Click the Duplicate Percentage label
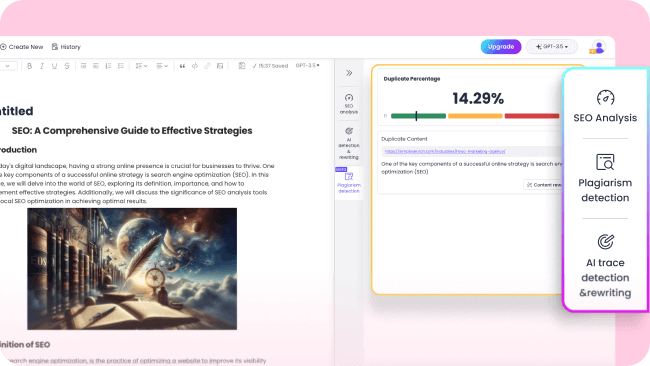650x366 pixels. point(412,79)
